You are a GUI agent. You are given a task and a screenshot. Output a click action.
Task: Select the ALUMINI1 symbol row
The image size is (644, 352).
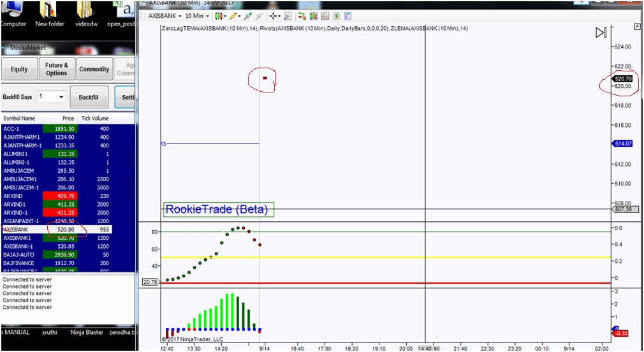pos(56,154)
